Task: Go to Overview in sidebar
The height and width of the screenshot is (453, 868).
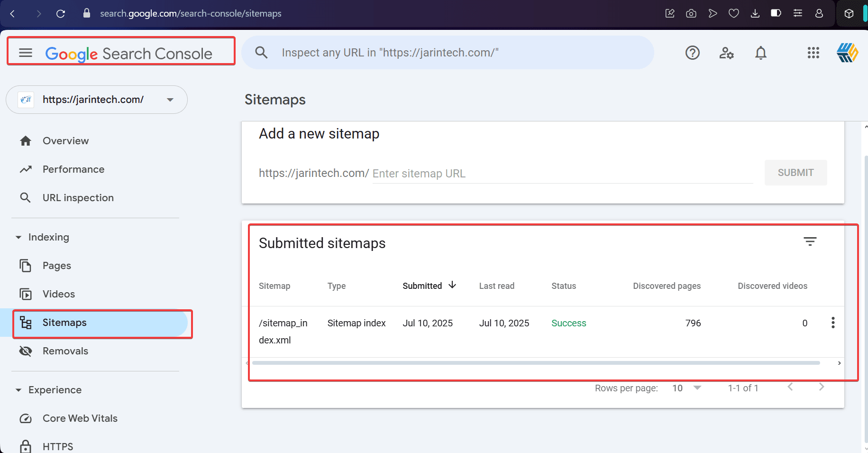Action: coord(65,141)
